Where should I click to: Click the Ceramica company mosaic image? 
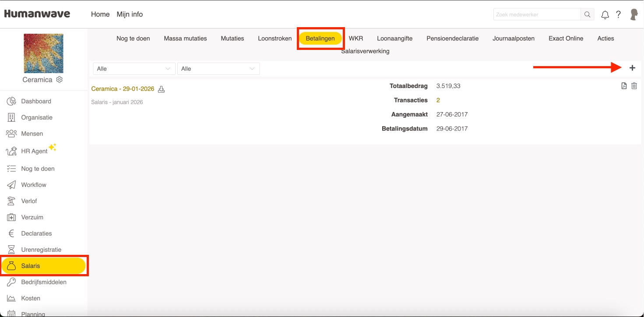43,53
